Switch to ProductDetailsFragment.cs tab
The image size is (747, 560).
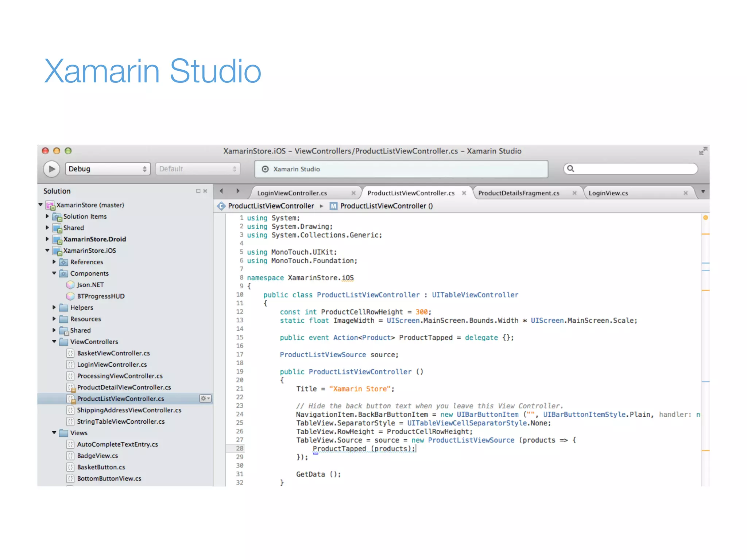point(519,193)
